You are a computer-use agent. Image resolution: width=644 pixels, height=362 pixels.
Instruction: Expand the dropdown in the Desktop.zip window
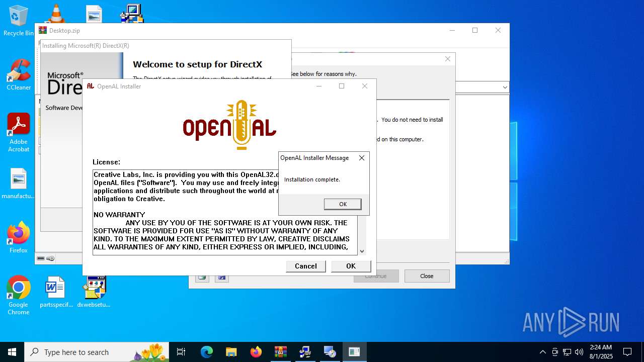pyautogui.click(x=505, y=87)
